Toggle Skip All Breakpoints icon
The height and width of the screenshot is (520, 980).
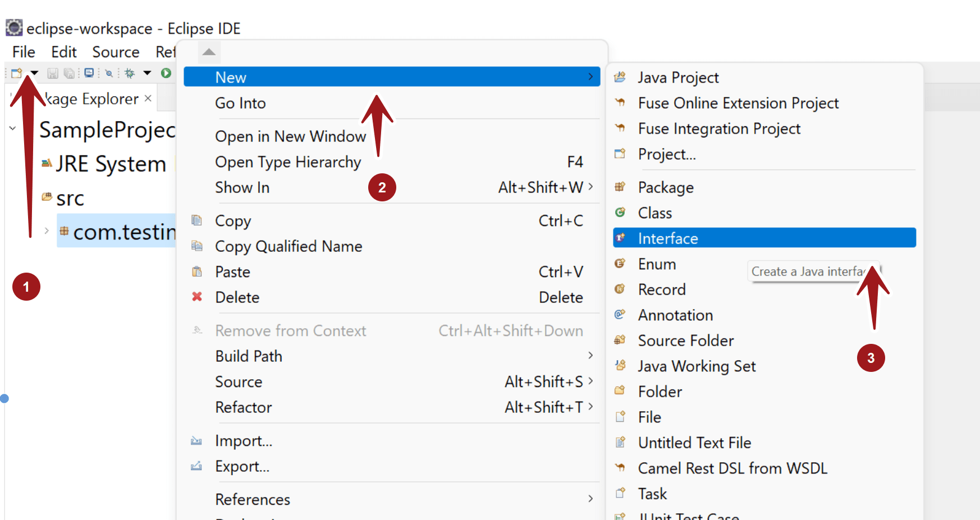coord(109,72)
